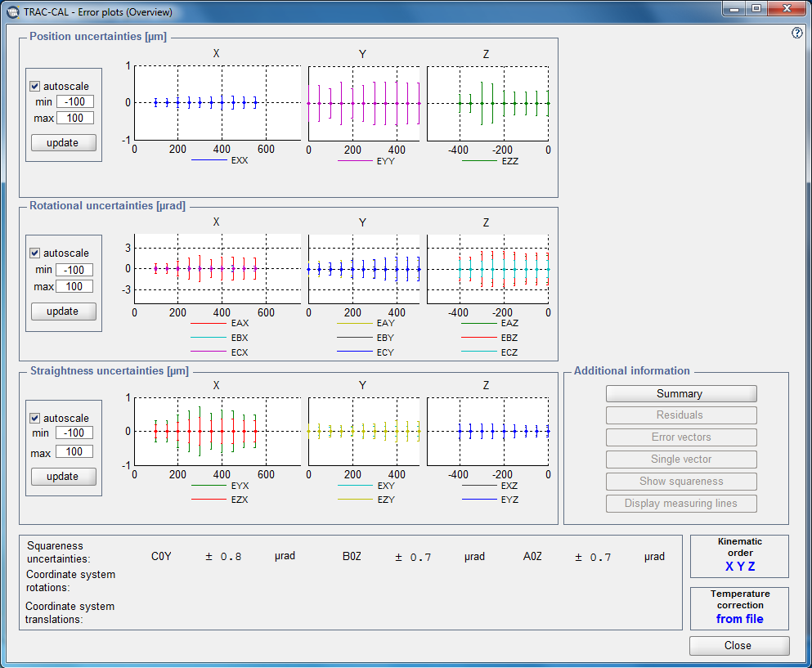Click the EBY legend label
Viewport: 812px width, 668px height.
point(386,338)
